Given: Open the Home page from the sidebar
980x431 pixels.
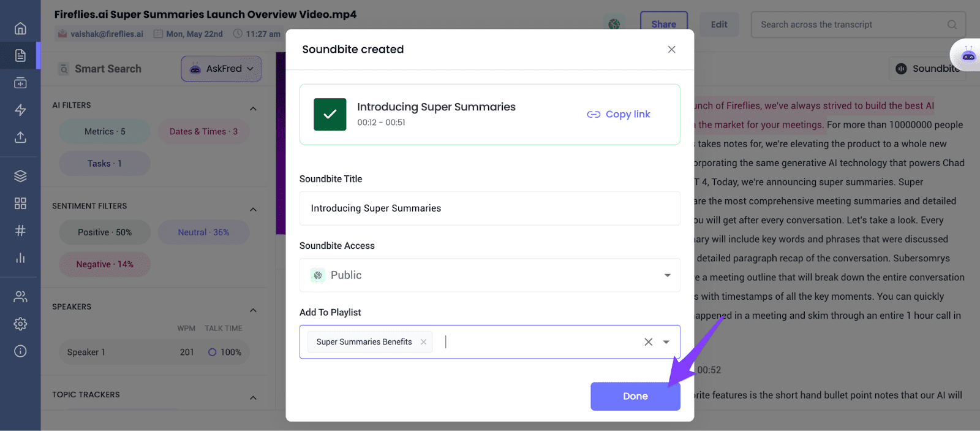Looking at the screenshot, I should (20, 28).
